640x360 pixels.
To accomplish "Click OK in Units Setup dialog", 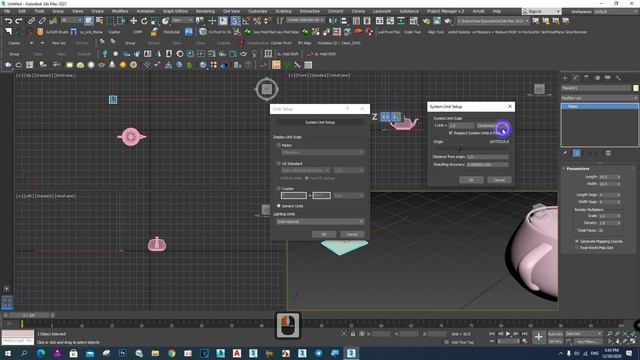I will click(324, 234).
